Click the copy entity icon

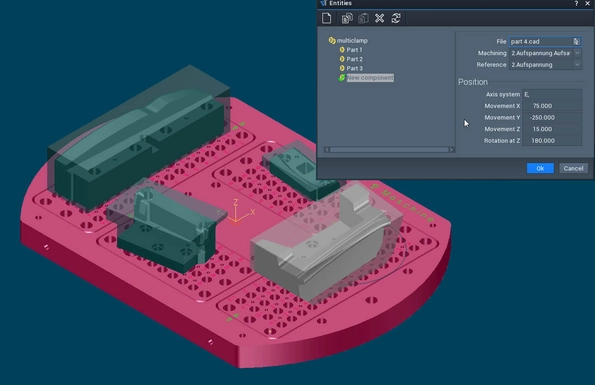click(347, 18)
